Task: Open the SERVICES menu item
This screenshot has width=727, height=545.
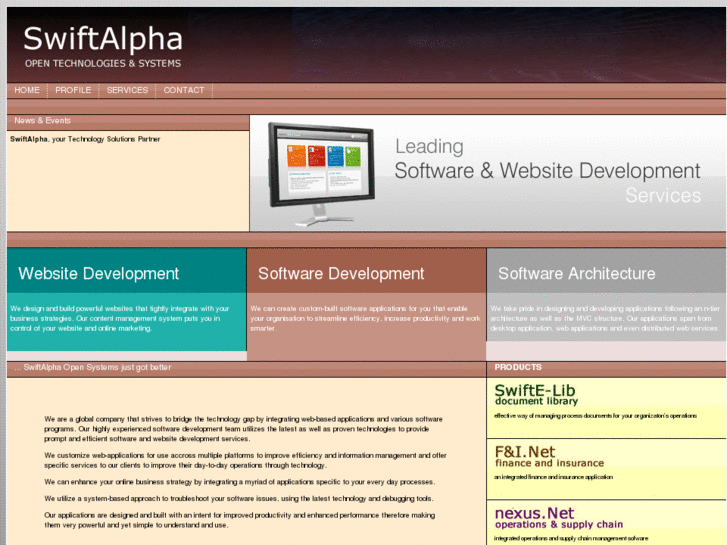Action: click(127, 90)
